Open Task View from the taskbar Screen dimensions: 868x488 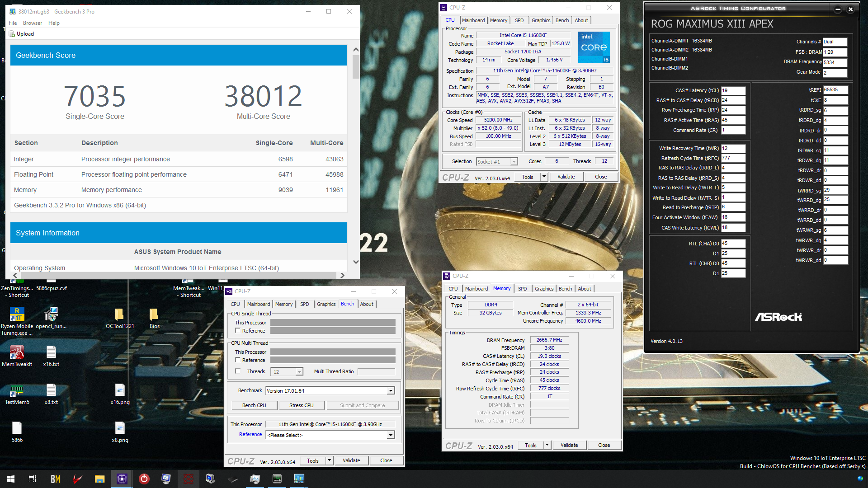33,479
